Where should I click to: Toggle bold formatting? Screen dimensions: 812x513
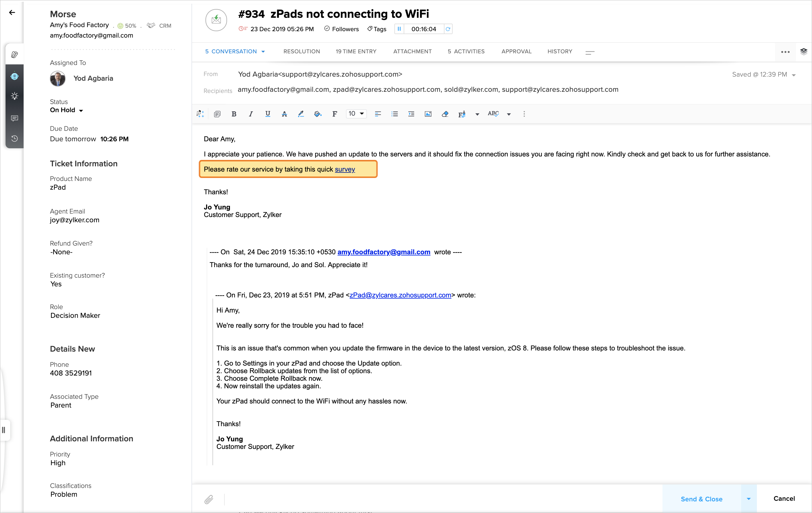(x=234, y=114)
